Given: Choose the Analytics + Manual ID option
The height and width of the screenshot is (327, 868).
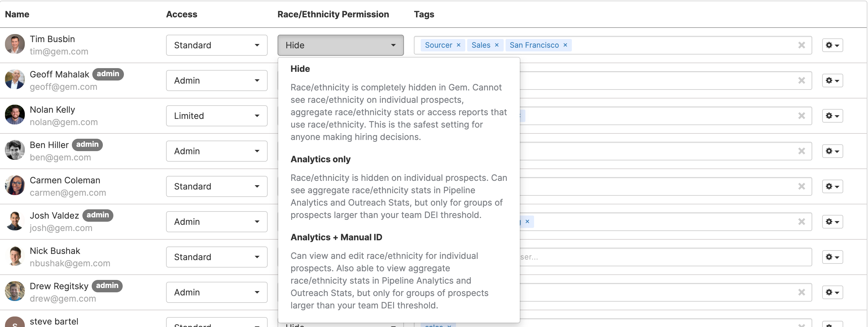Looking at the screenshot, I should click(x=399, y=271).
